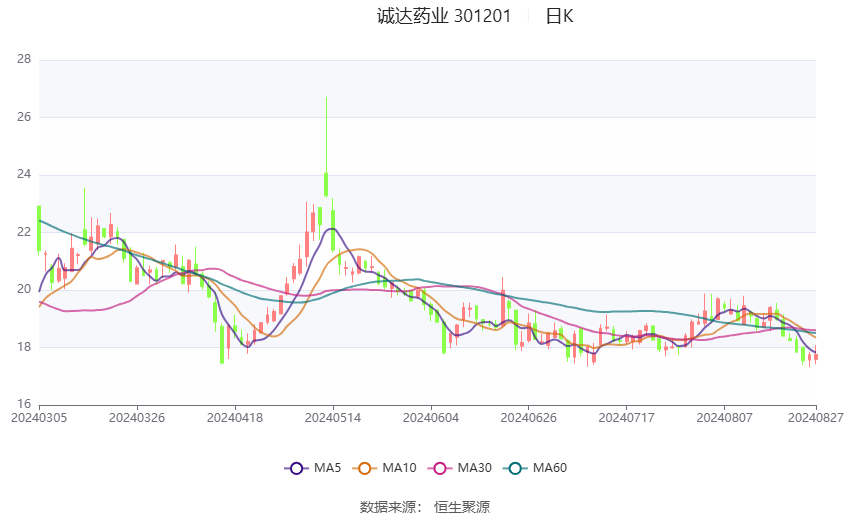Click the 20240827 x-axis date label
This screenshot has width=850, height=517.
pos(816,418)
